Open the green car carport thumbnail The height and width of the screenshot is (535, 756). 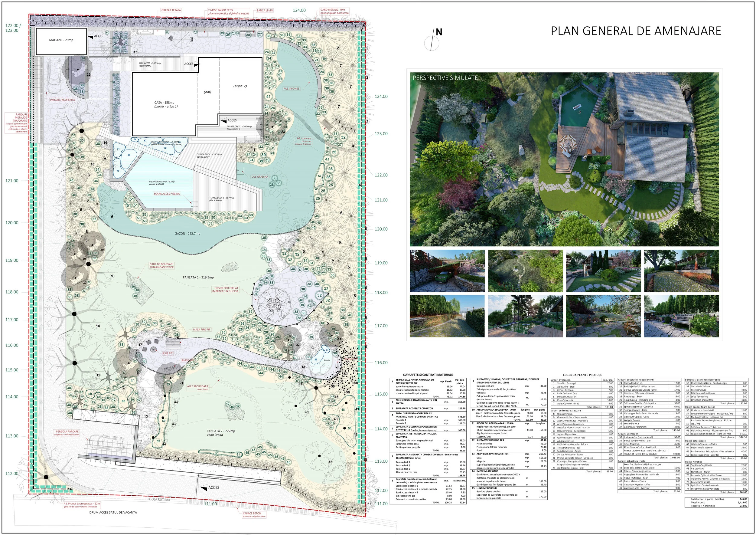(447, 271)
